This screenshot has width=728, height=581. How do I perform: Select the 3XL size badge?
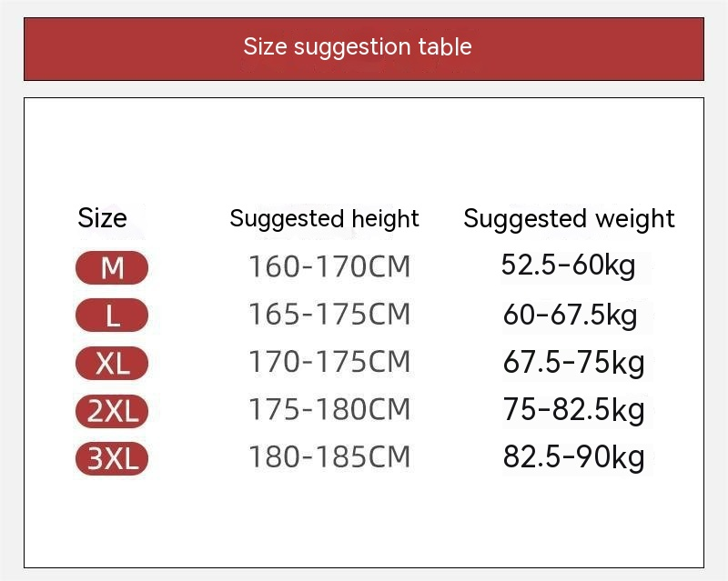[x=112, y=458]
